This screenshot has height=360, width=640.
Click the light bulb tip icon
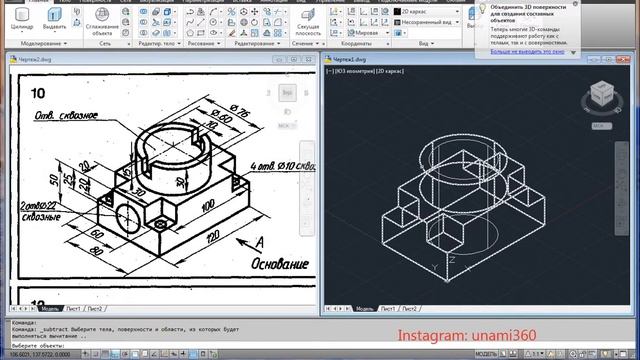(482, 8)
